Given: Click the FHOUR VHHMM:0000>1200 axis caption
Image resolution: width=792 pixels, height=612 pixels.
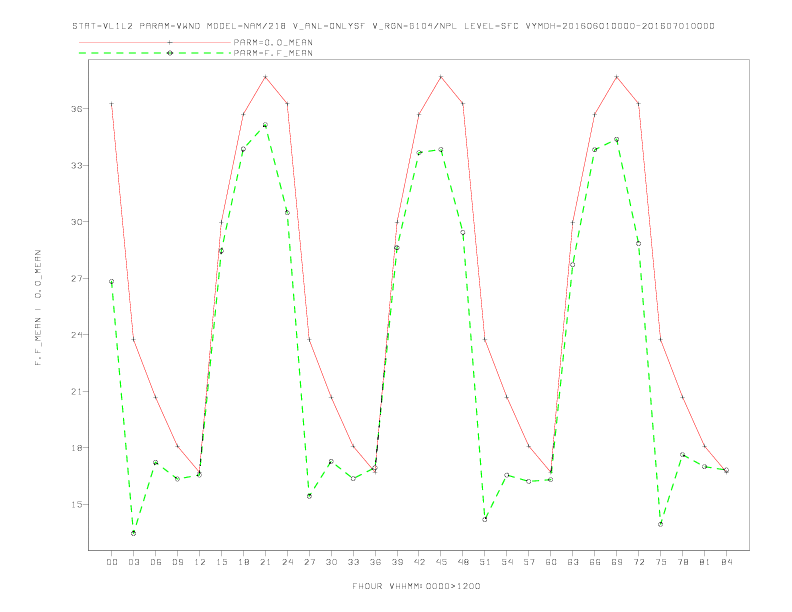Looking at the screenshot, I should [x=416, y=586].
